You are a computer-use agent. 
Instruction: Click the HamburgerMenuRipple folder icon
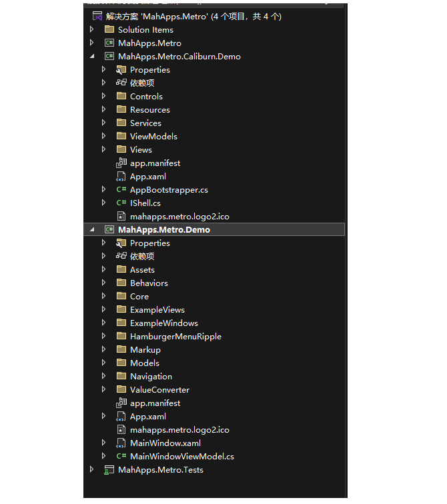[x=121, y=336]
